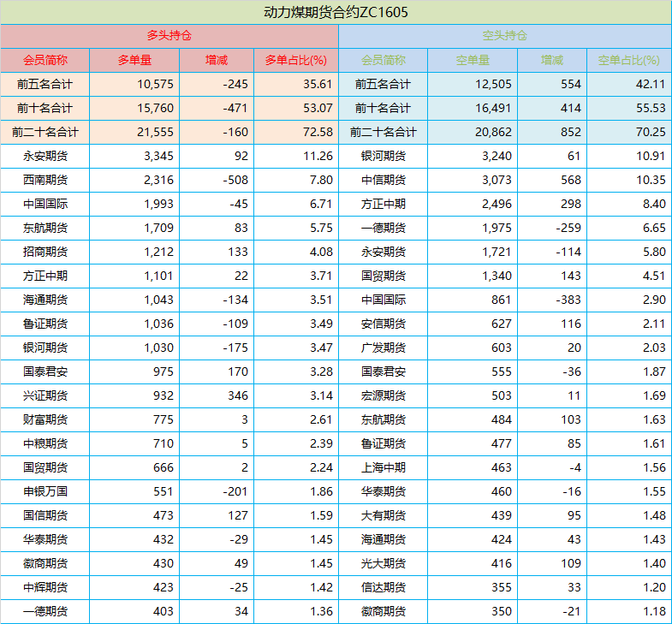Select 方正中期 in the short-position list
Viewport: 672px width, 624px height.
[x=384, y=204]
